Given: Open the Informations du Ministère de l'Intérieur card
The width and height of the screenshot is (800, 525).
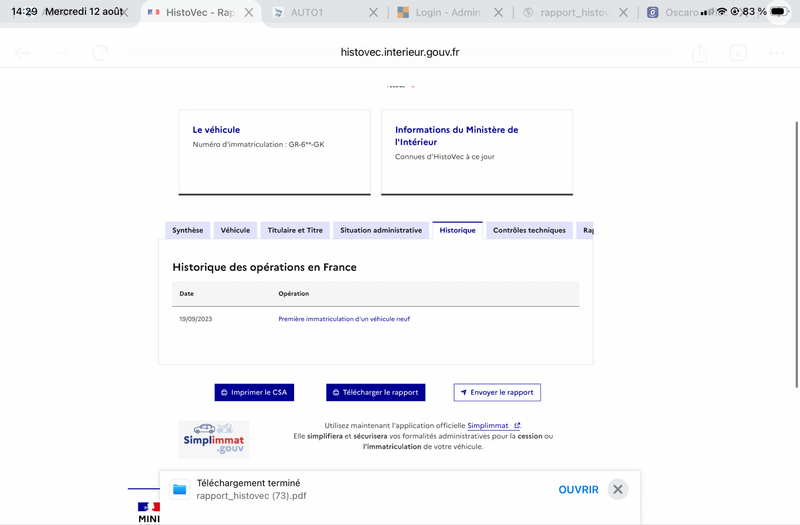Looking at the screenshot, I should click(477, 152).
